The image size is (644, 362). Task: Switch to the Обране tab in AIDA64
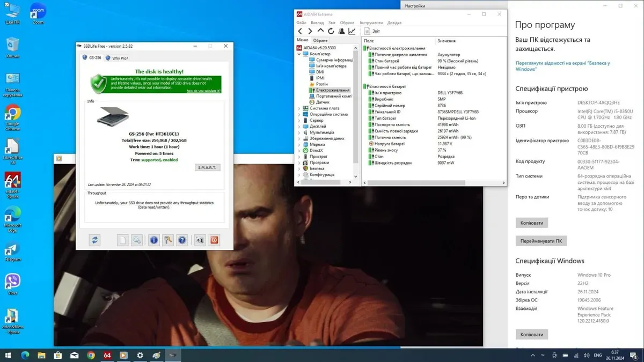pos(320,40)
